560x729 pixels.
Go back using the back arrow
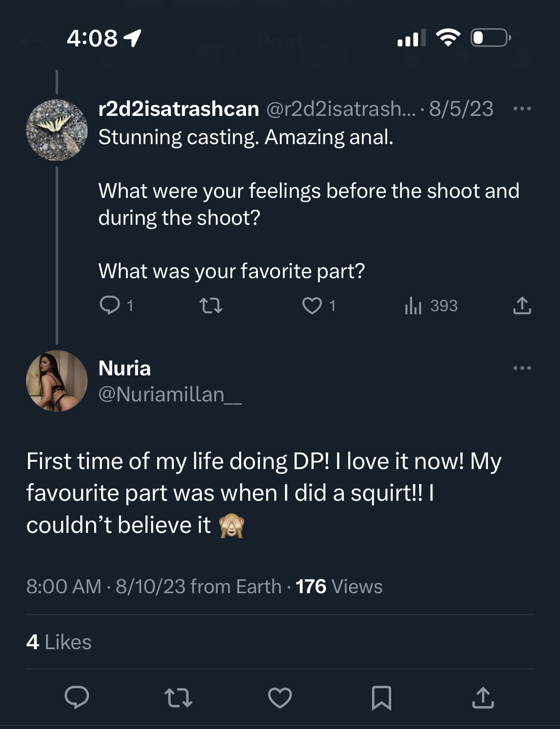pyautogui.click(x=33, y=42)
